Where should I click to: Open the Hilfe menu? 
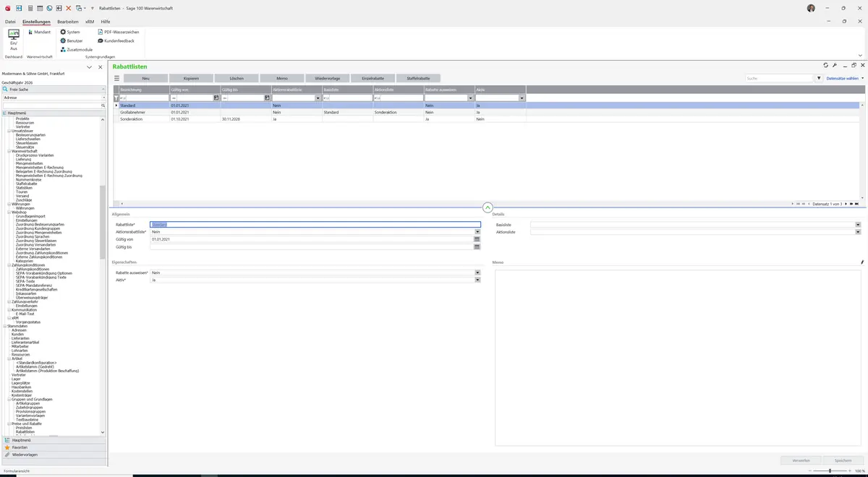(x=106, y=22)
